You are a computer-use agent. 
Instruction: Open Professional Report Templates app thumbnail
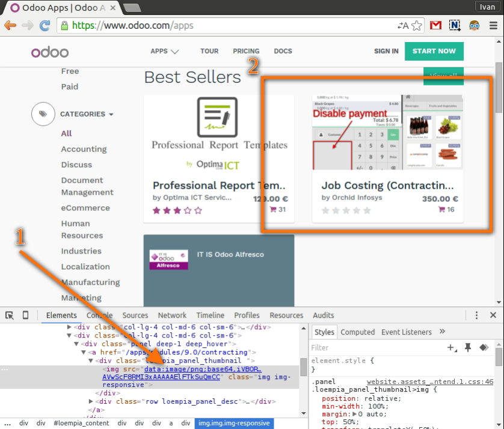pos(218,132)
